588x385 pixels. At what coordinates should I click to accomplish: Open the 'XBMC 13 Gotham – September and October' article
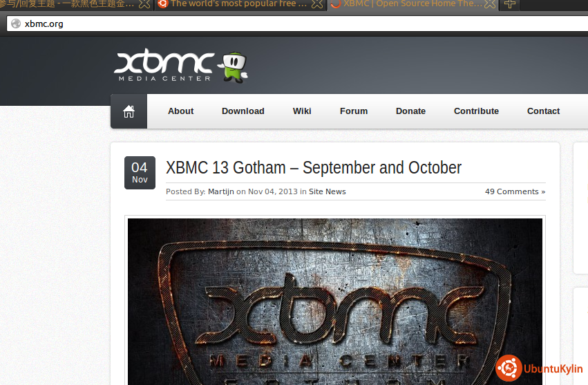(x=314, y=168)
